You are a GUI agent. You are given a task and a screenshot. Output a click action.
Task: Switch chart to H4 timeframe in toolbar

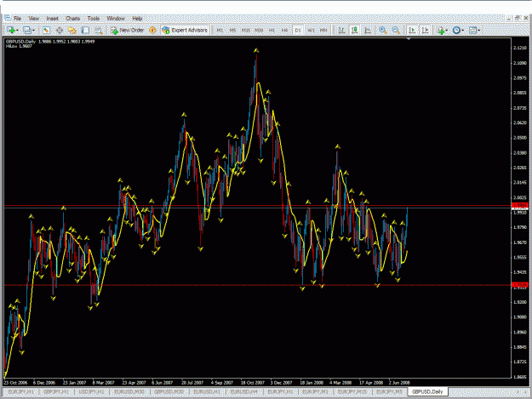coord(284,31)
